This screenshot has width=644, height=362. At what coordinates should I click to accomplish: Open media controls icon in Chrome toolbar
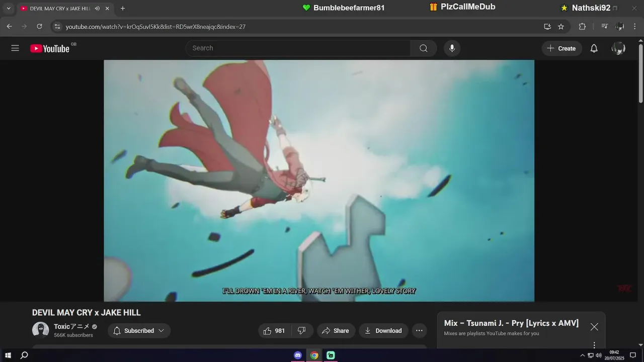coord(605,26)
